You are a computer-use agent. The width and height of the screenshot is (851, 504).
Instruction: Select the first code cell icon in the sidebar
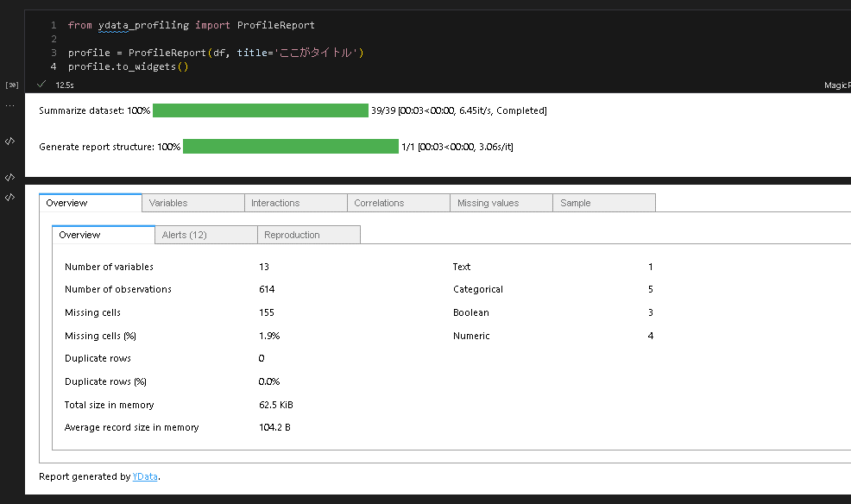click(9, 142)
